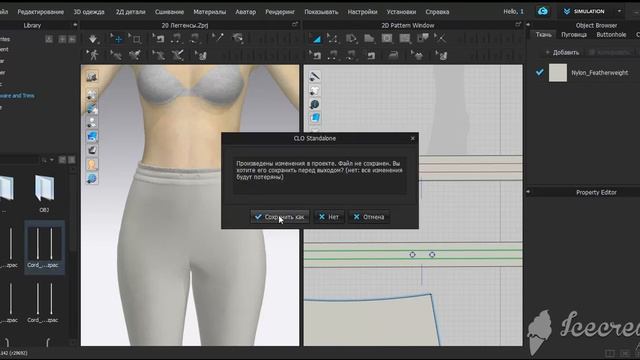640x360 pixels.
Task: Open the 3D одежда menu
Action: (89, 12)
